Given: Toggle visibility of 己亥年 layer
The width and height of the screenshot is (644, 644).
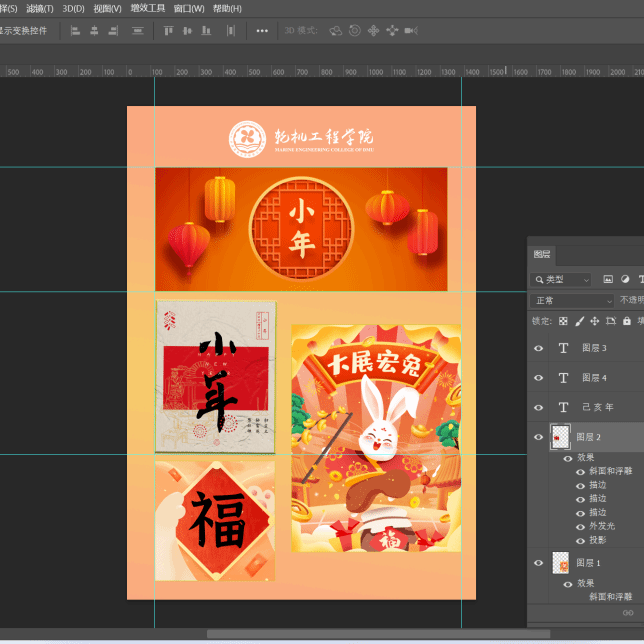Looking at the screenshot, I should pyautogui.click(x=539, y=408).
